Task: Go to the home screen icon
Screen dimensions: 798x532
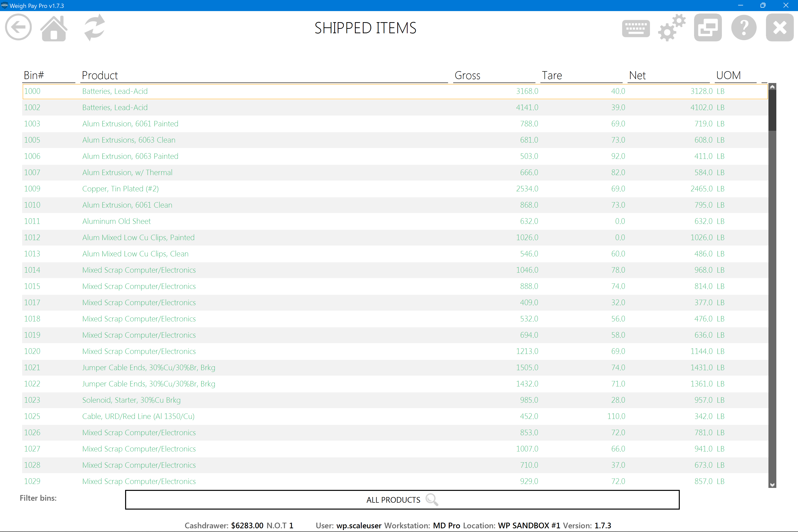Action: coord(54,28)
